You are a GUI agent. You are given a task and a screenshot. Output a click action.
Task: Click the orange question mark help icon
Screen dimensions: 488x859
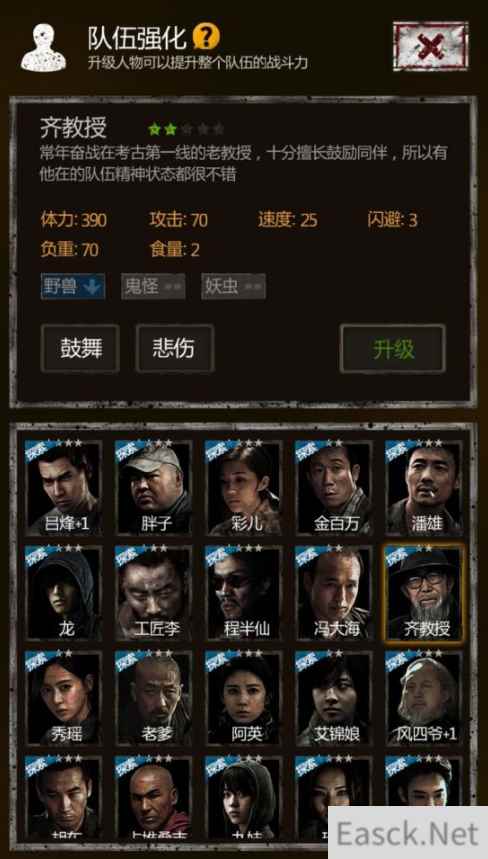tap(206, 37)
